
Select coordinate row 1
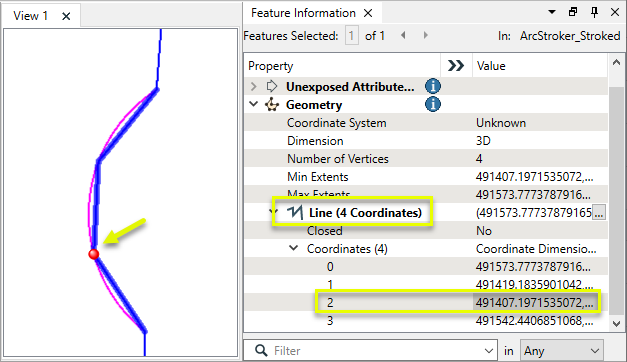coord(426,285)
